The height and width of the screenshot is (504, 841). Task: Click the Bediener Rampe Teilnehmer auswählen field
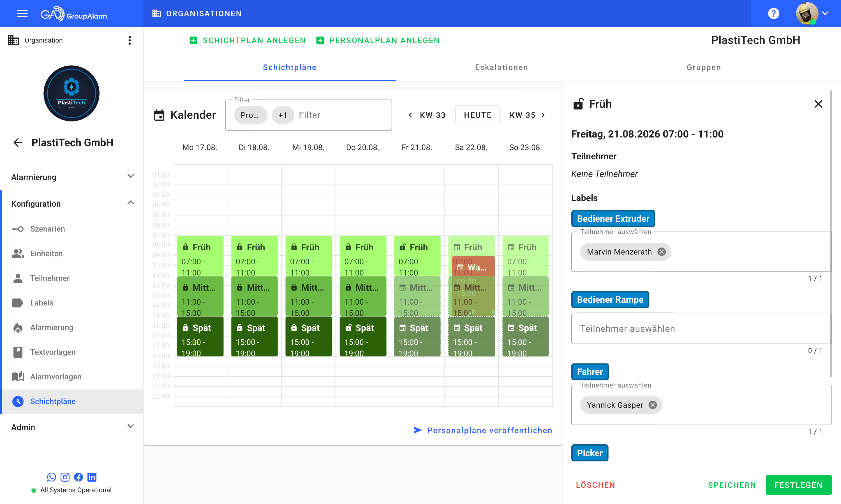tap(701, 328)
